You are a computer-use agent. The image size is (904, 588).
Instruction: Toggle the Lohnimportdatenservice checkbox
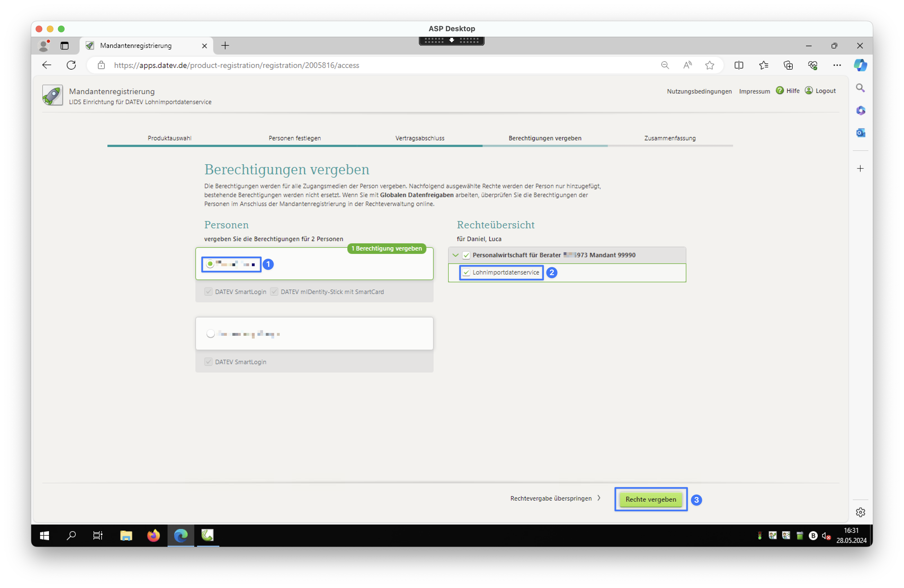click(466, 273)
